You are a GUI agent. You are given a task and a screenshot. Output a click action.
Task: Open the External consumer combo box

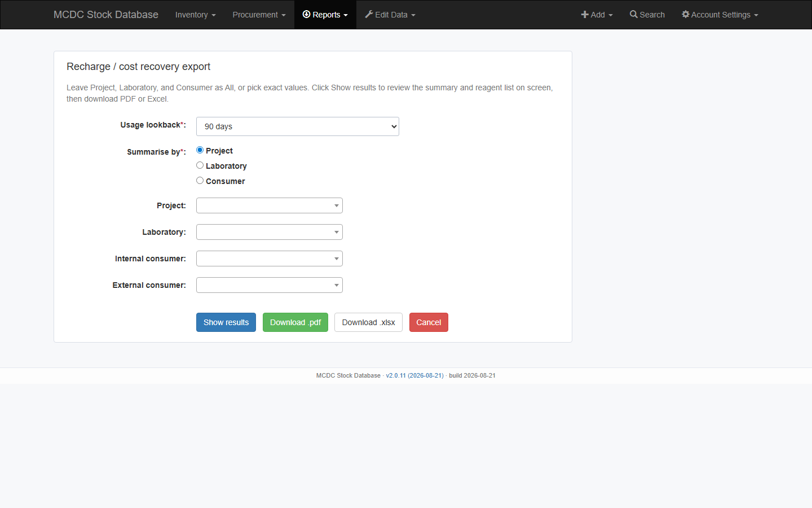click(x=270, y=285)
